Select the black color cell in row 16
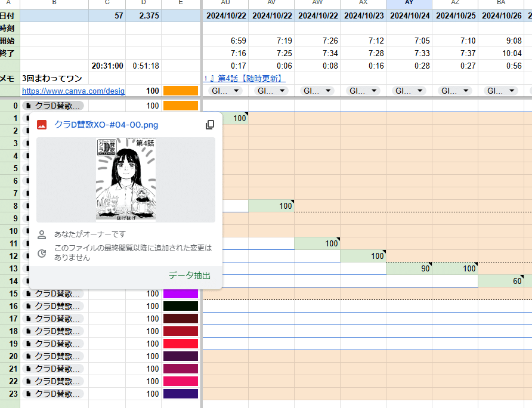The height and width of the screenshot is (408, 532). click(181, 306)
